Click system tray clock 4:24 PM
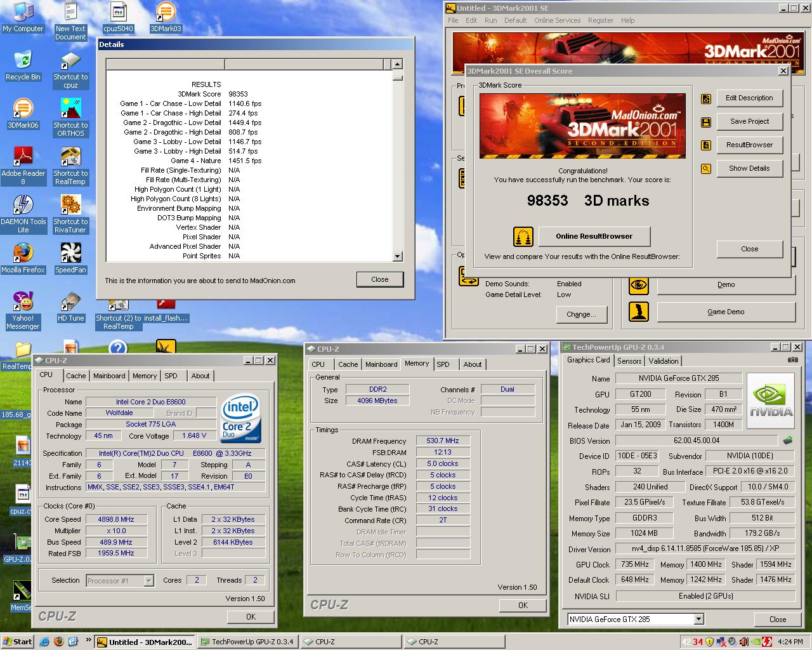Viewport: 812px width, 650px height. tap(790, 642)
